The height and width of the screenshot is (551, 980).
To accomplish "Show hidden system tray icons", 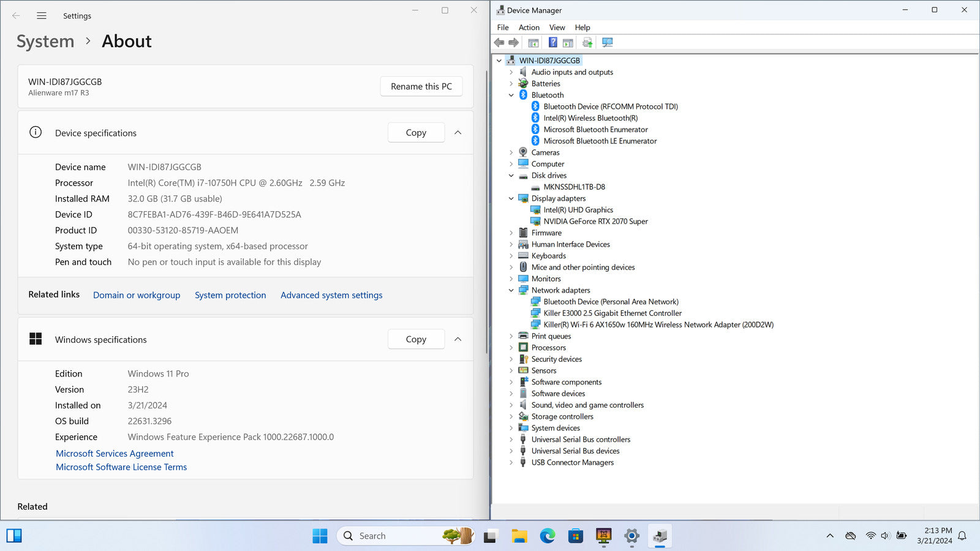I will [830, 536].
